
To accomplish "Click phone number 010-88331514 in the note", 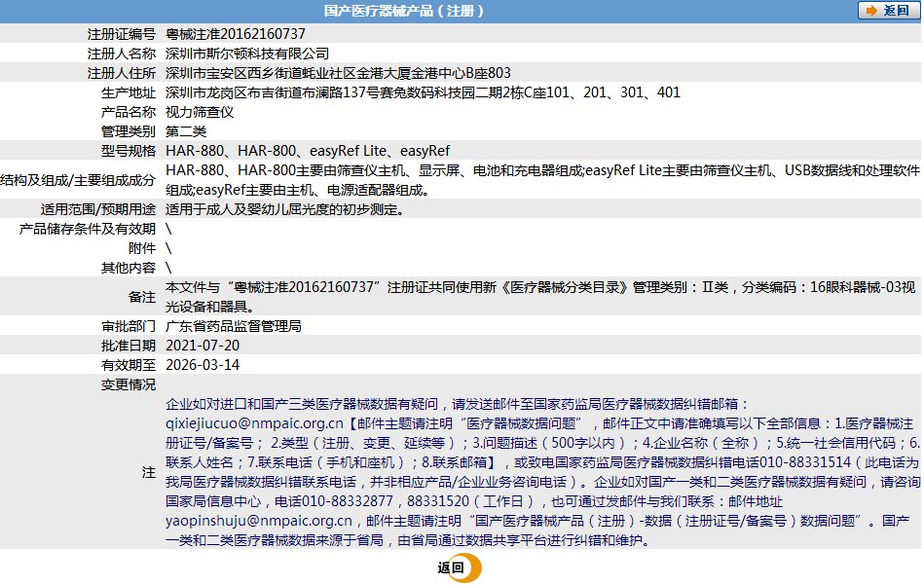I will [x=805, y=462].
